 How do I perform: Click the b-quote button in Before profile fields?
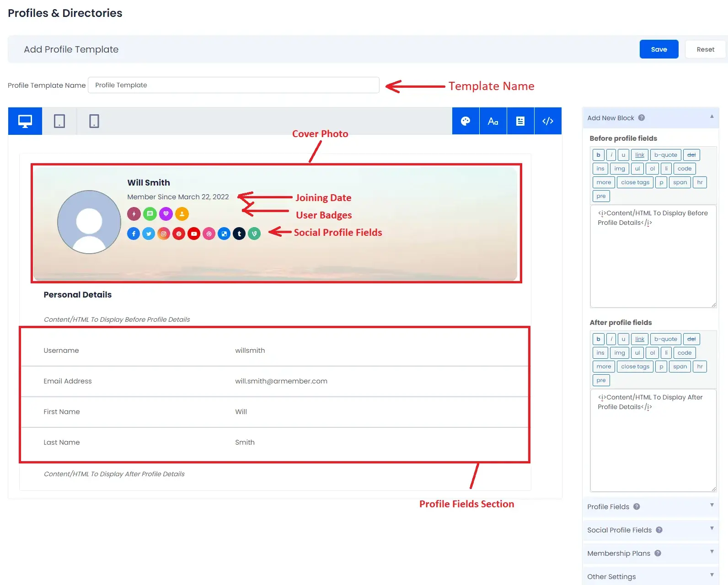tap(665, 155)
